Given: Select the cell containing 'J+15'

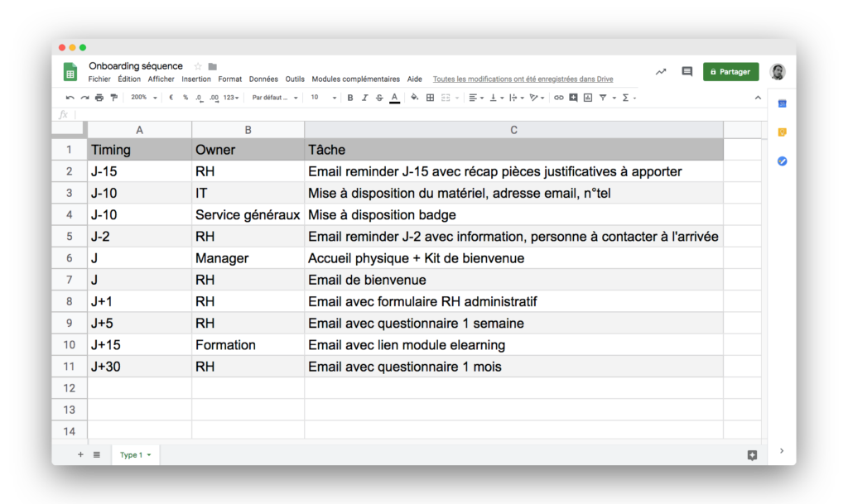Looking at the screenshot, I should pyautogui.click(x=139, y=344).
